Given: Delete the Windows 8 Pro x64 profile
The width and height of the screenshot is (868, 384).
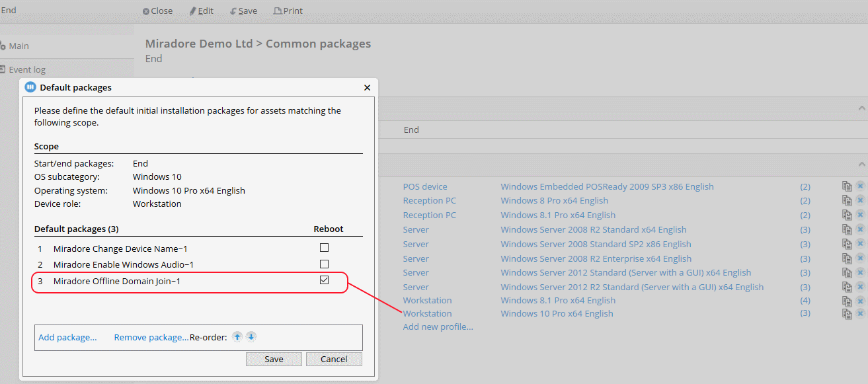Looking at the screenshot, I should pyautogui.click(x=860, y=201).
